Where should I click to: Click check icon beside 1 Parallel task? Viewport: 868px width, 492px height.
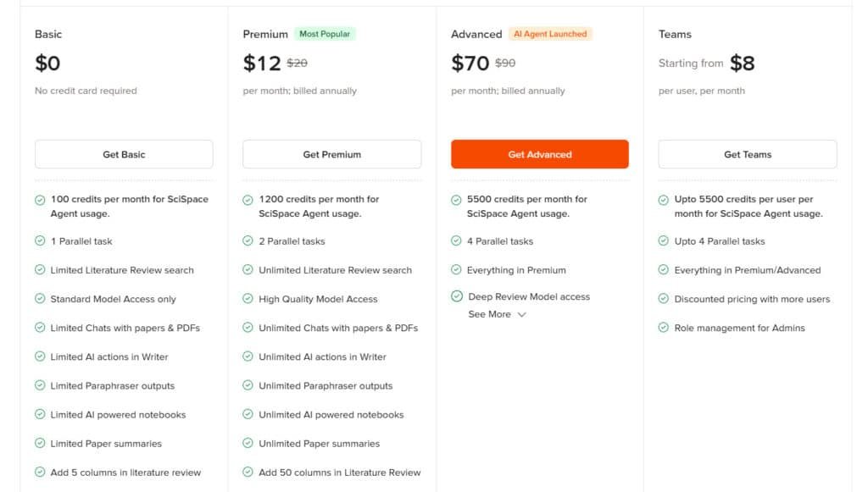pyautogui.click(x=40, y=241)
